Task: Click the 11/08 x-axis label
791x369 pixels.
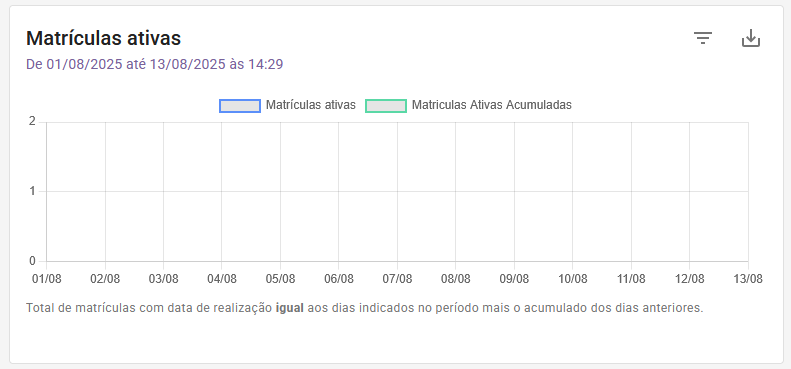Action: pyautogui.click(x=631, y=279)
